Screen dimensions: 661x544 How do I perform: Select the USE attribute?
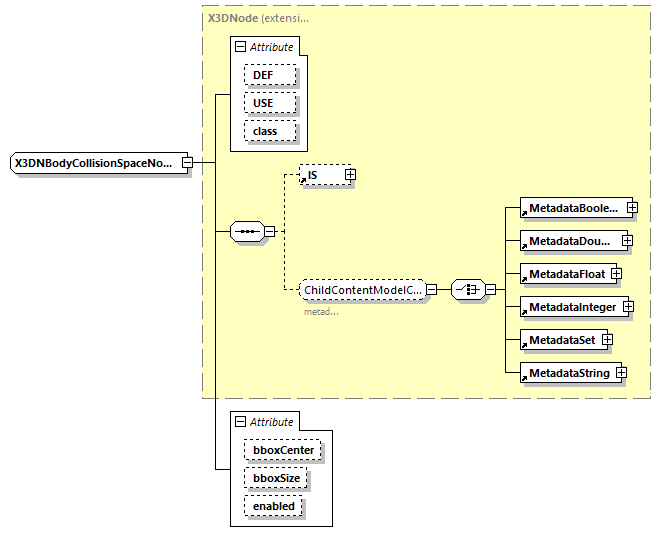263,104
